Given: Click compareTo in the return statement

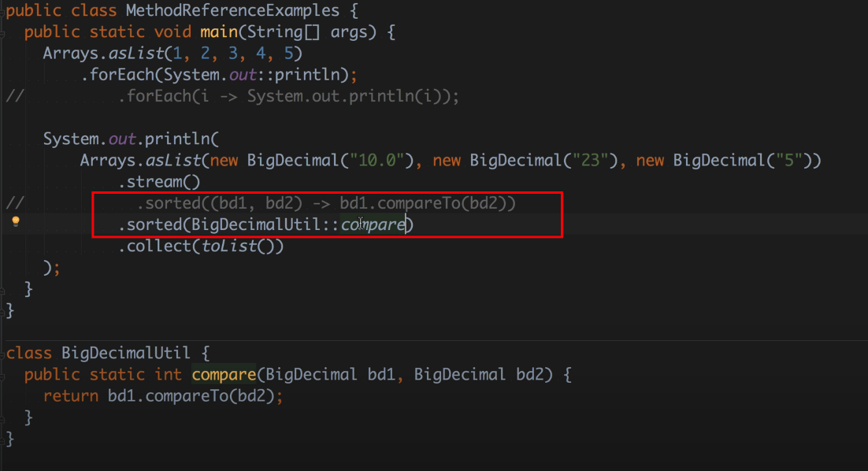Looking at the screenshot, I should coord(187,396).
